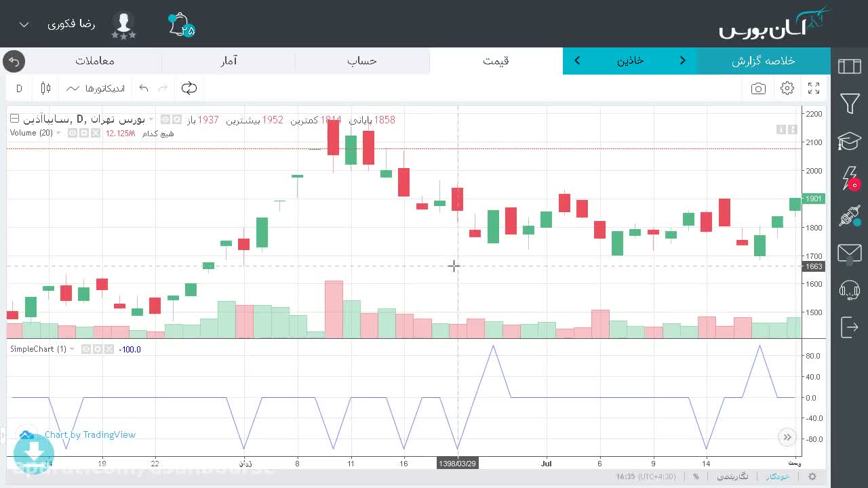This screenshot has width=868, height=488.
Task: Toggle visibility of the SimpleChart indicator
Action: 86,349
